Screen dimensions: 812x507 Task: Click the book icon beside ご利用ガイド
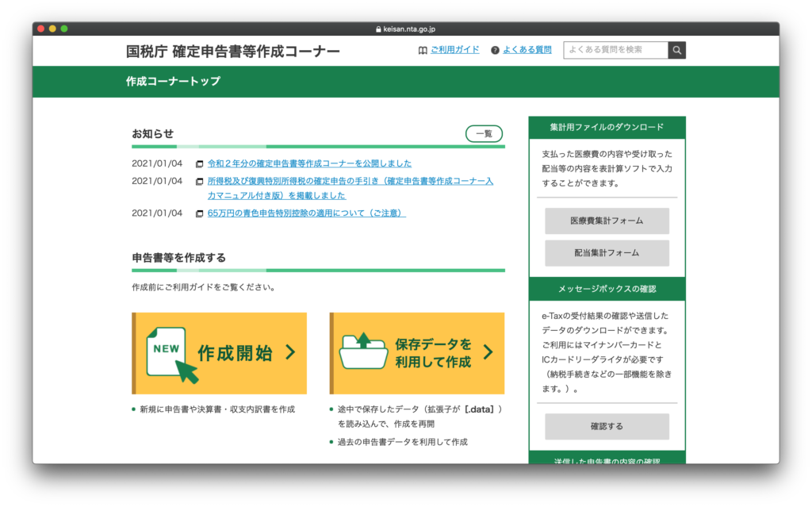423,50
